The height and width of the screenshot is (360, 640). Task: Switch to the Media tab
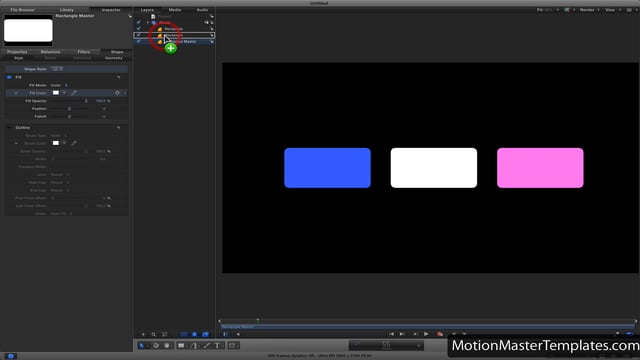coord(175,10)
